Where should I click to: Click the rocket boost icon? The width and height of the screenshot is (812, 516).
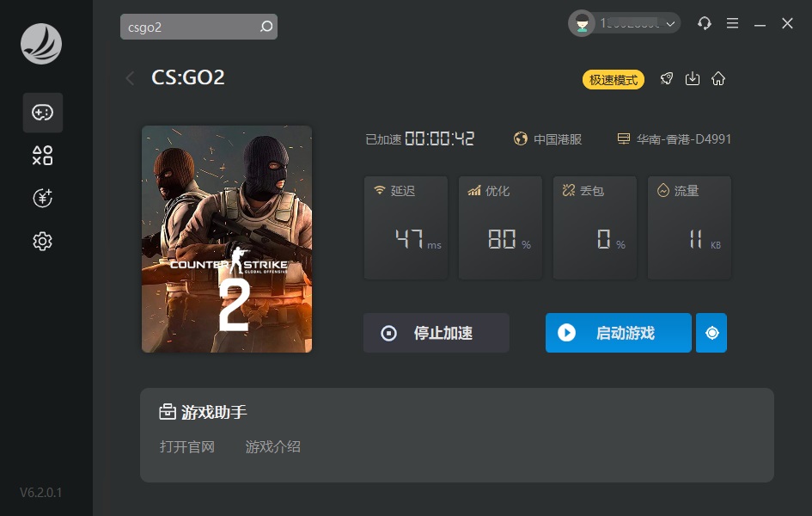point(667,79)
